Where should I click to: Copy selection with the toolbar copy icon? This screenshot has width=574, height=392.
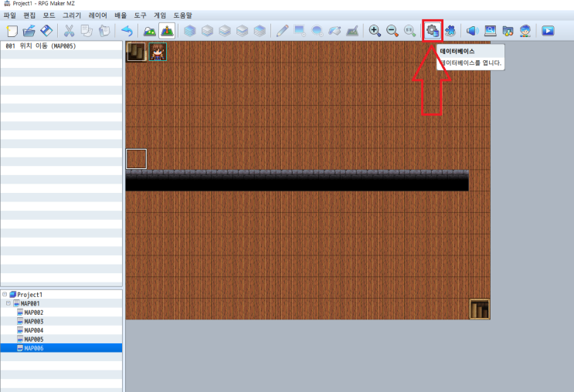(x=87, y=31)
